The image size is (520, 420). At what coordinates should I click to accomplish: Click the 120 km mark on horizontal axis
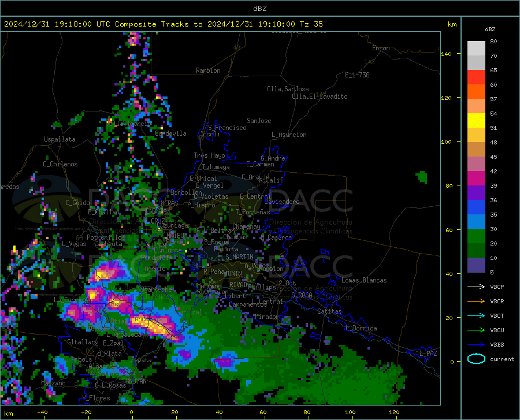click(394, 412)
